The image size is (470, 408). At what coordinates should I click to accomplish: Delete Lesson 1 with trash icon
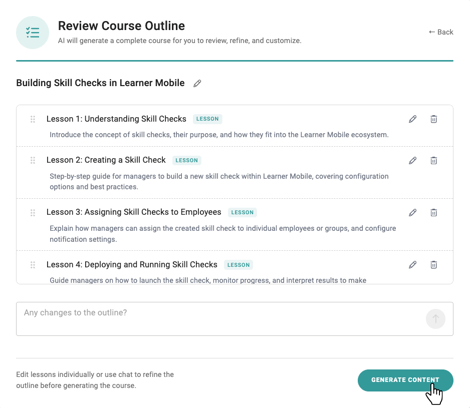point(434,119)
